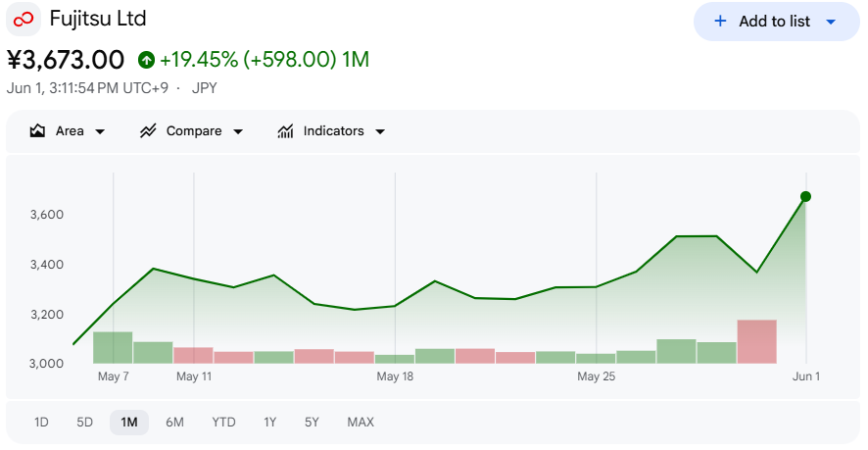Click the 3,200 price axis label
This screenshot has height=450, width=868.
[46, 315]
